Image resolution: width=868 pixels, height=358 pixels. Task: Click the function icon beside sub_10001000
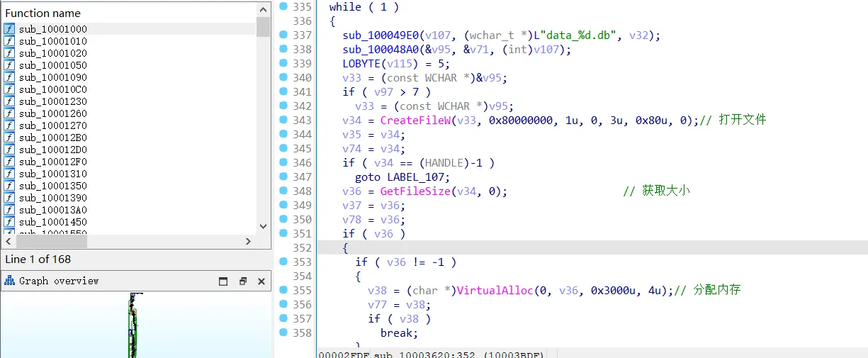[x=9, y=29]
